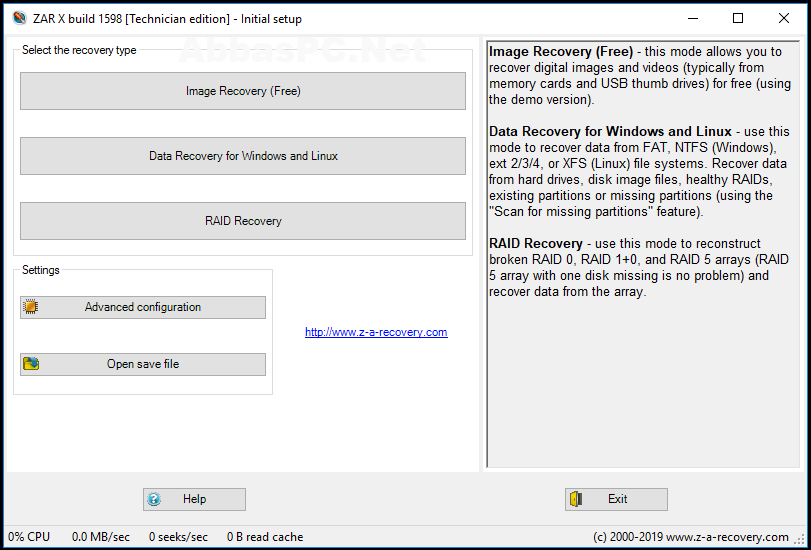Click the bold 'Image Recovery (Free)' description heading
The width and height of the screenshot is (811, 550).
click(561, 52)
